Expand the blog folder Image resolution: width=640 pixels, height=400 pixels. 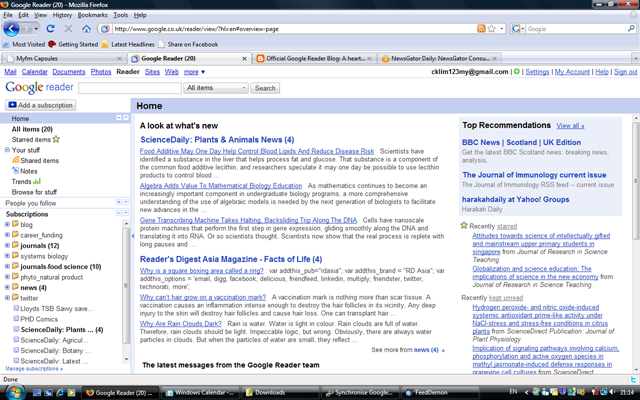pos(7,224)
